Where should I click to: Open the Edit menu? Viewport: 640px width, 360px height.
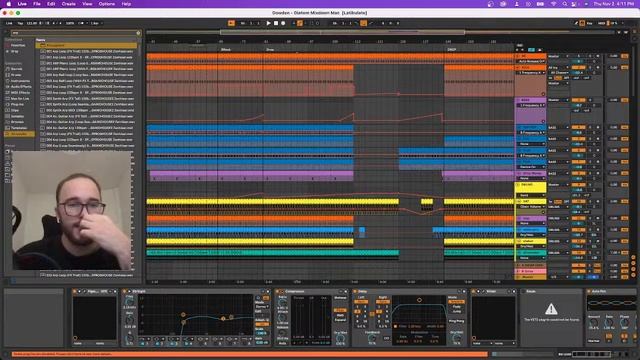click(51, 4)
